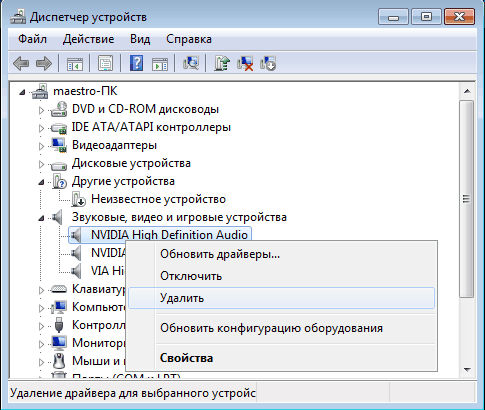
Task: Click the maestro-ПК computer icon
Action: coord(40,91)
